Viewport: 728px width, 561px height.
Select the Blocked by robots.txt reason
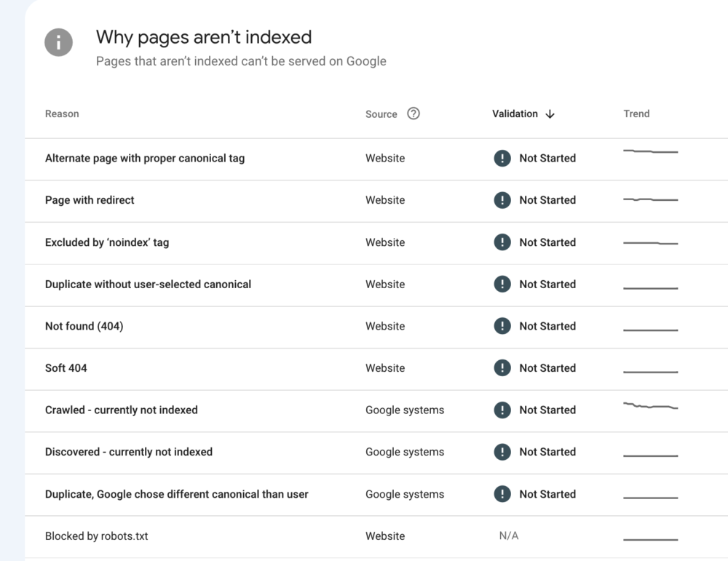click(x=96, y=536)
